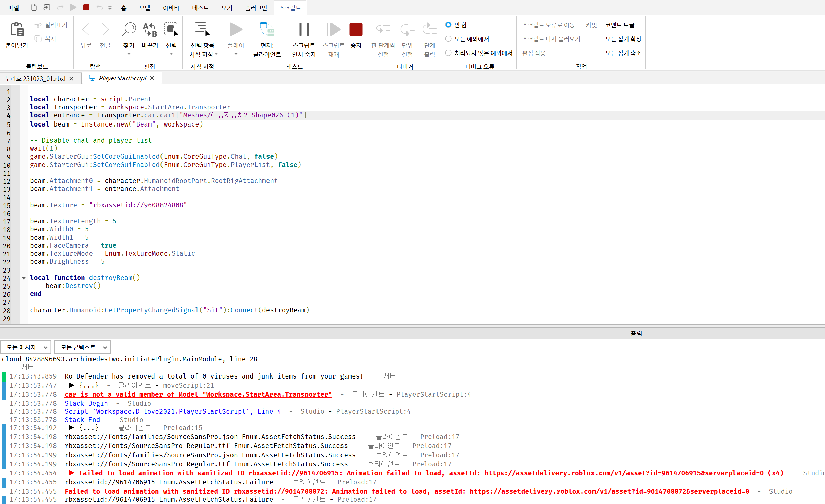
Task: Switch to the Model (모델) ribbon tab
Action: tap(145, 8)
